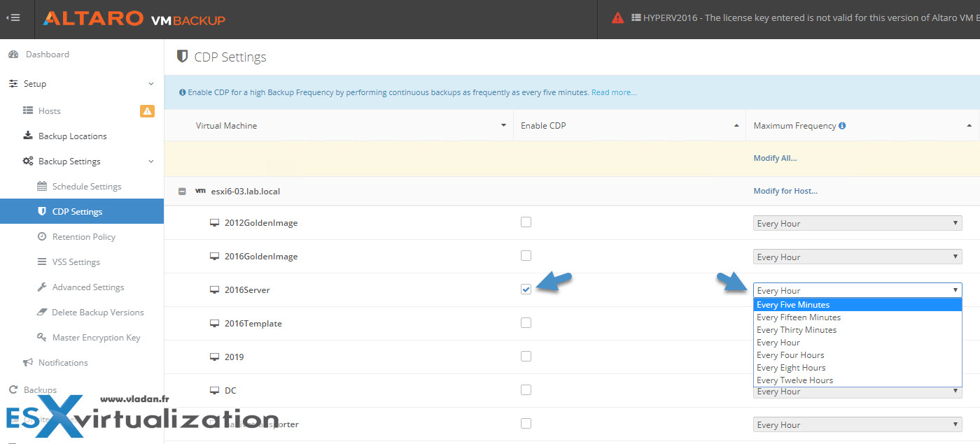This screenshot has height=444, width=980.
Task: Click the Read more link about CDP
Action: 613,92
